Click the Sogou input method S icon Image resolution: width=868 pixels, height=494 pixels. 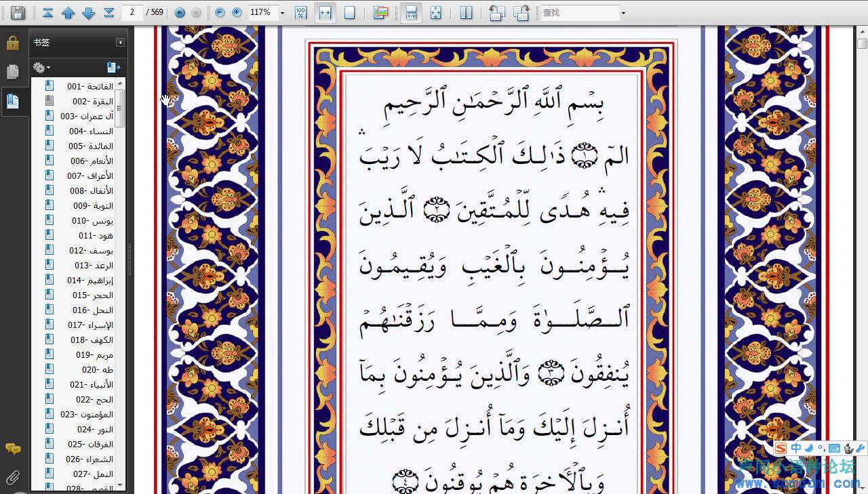pos(781,448)
